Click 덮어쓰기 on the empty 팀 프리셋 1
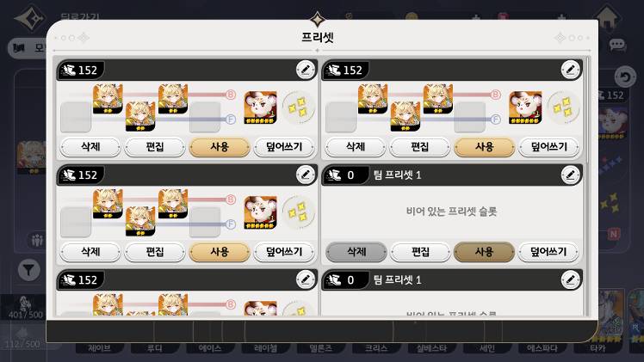Image resolution: width=644 pixels, height=362 pixels. (x=548, y=252)
